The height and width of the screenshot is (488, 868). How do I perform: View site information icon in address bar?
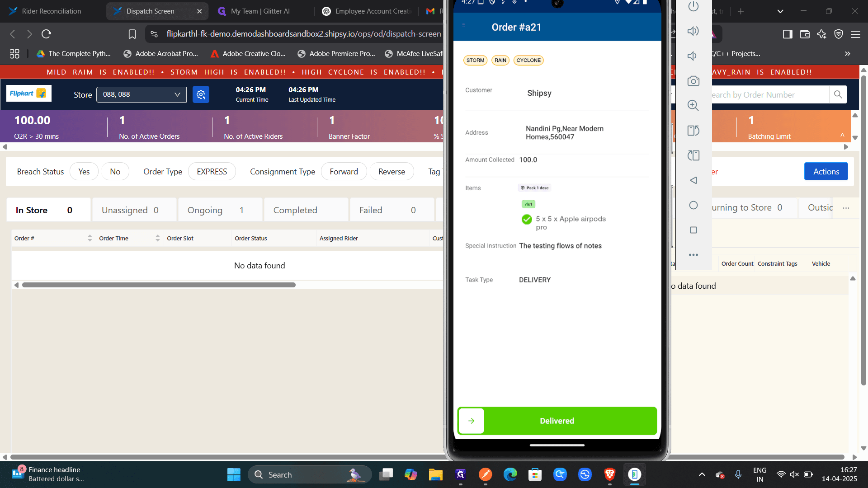(154, 34)
